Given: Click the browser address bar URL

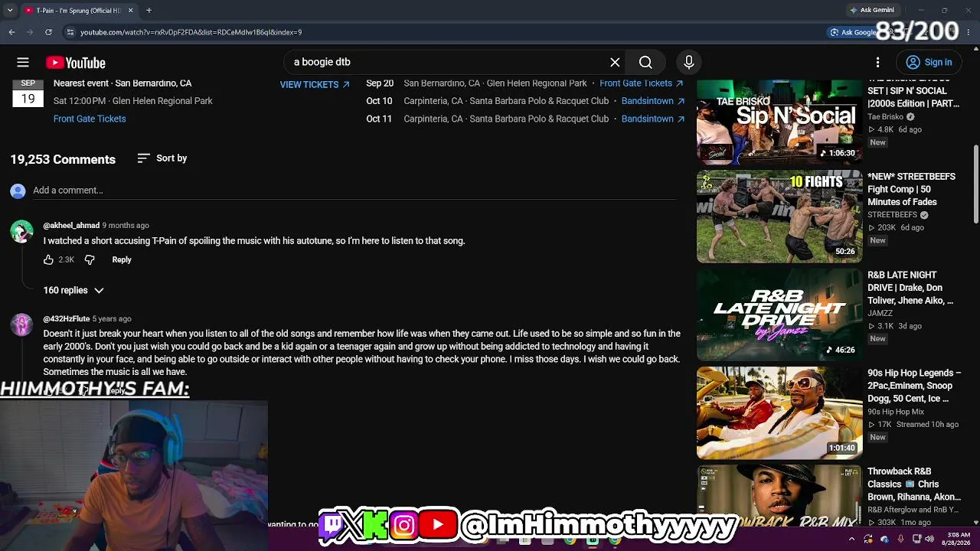Looking at the screenshot, I should [191, 32].
